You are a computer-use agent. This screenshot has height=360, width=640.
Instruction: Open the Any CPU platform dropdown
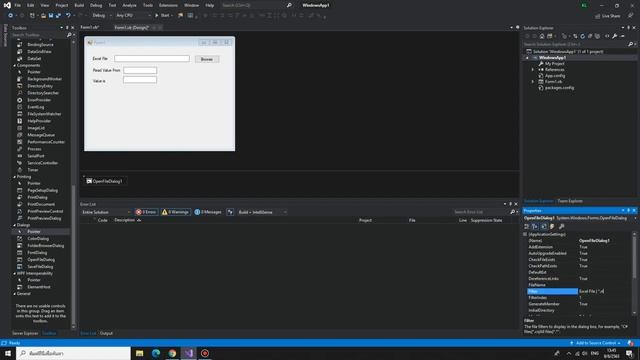pyautogui.click(x=133, y=16)
